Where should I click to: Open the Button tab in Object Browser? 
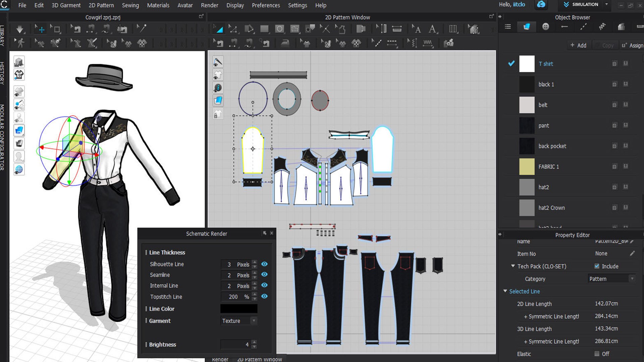click(546, 27)
